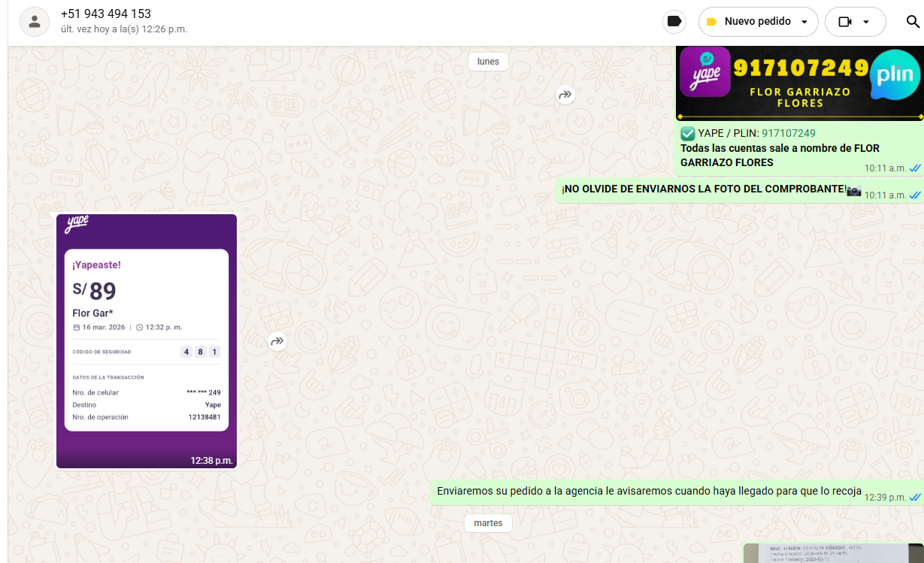Select the "NO OLVIDE DE ENVIARNOS" message

[703, 189]
